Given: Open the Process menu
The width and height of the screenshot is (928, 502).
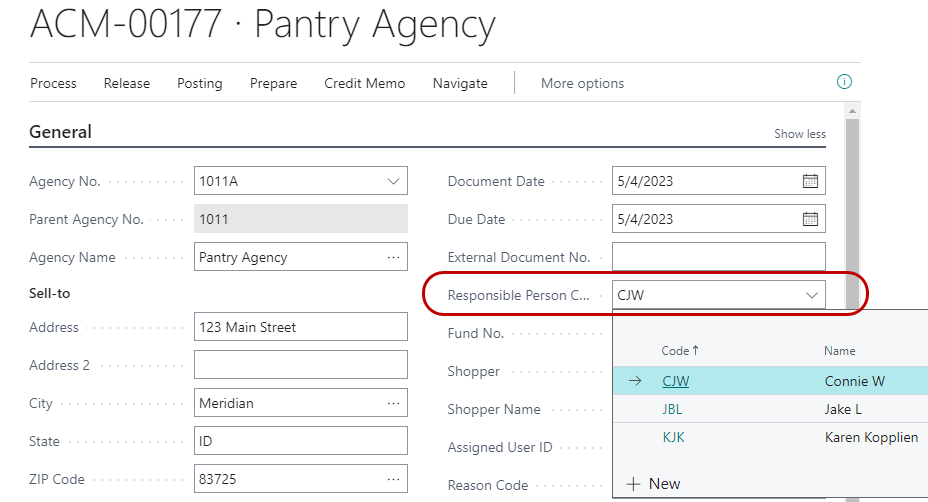Looking at the screenshot, I should [53, 83].
